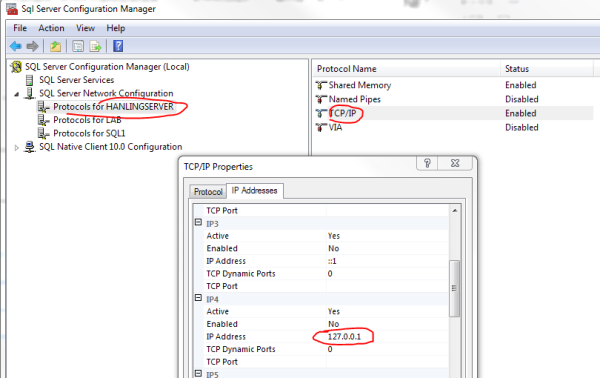The image size is (600, 378).
Task: Sort by the Status column header
Action: pos(547,69)
